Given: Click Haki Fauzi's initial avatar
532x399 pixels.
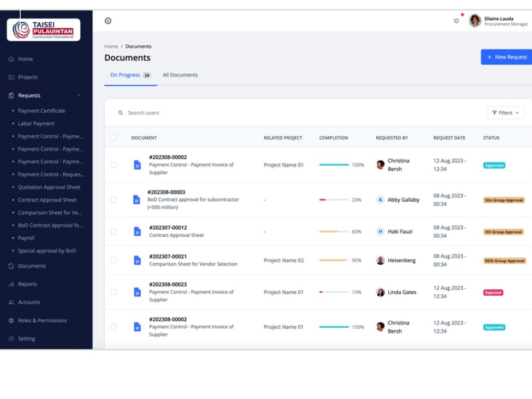Looking at the screenshot, I should click(x=380, y=232).
